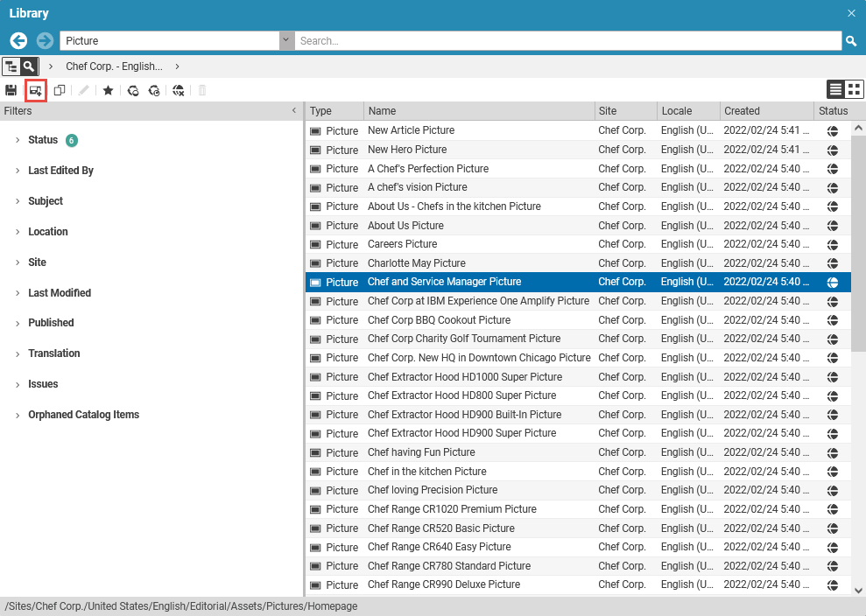Click the red-outlined create content icon
The image size is (866, 616).
tap(36, 90)
